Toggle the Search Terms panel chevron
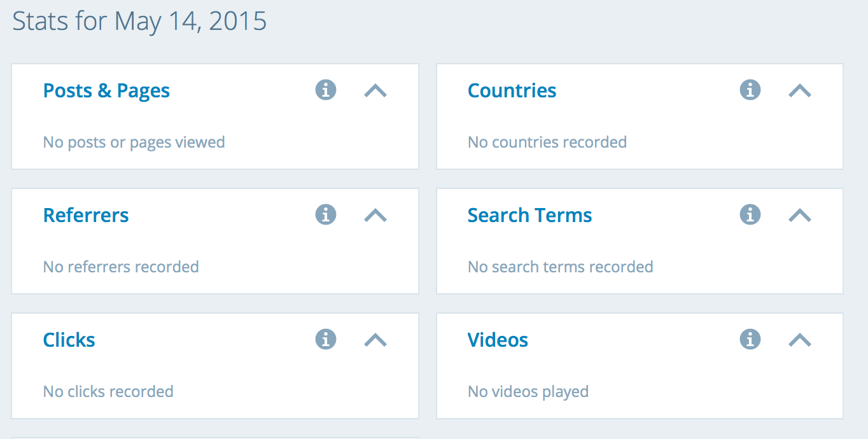 click(800, 216)
